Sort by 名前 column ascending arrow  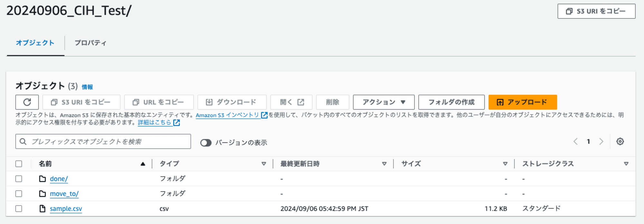(143, 164)
